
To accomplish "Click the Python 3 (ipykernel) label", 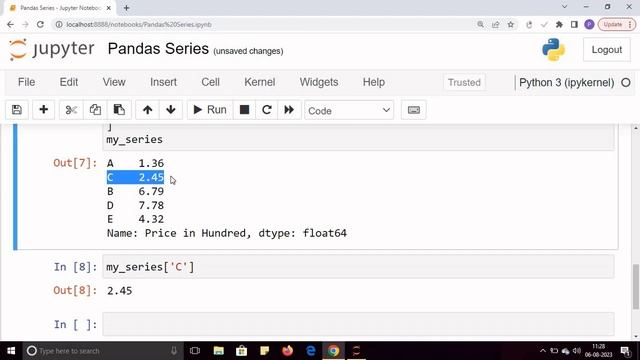I will point(567,82).
